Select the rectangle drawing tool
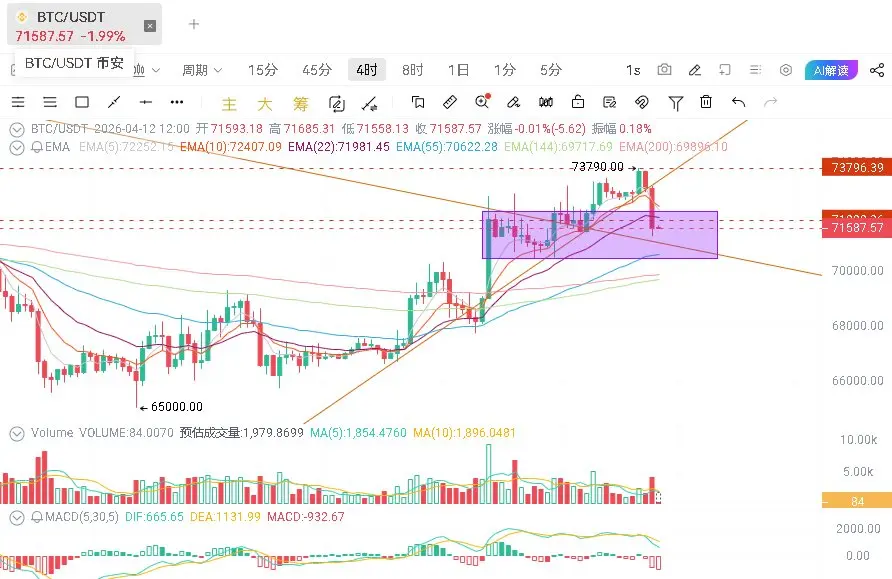 [82, 102]
